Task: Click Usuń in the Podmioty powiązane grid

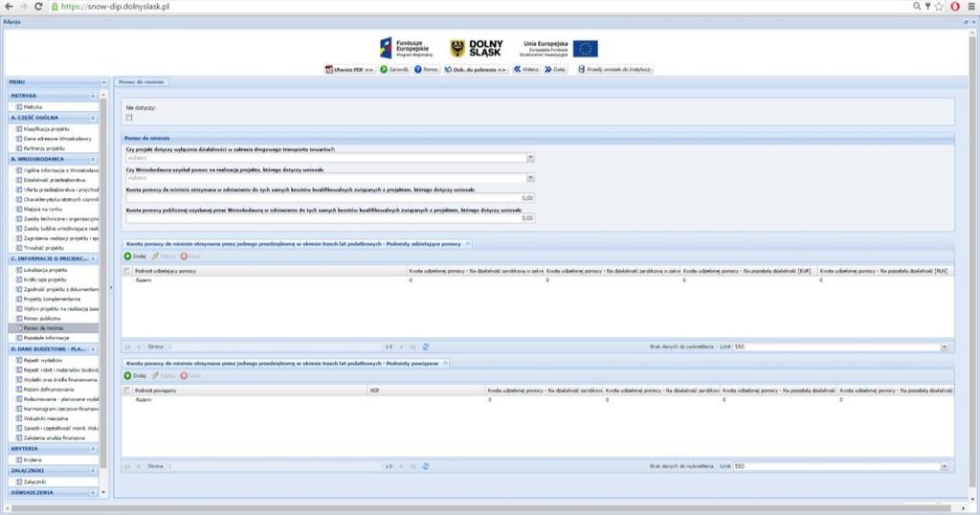Action: (x=190, y=375)
